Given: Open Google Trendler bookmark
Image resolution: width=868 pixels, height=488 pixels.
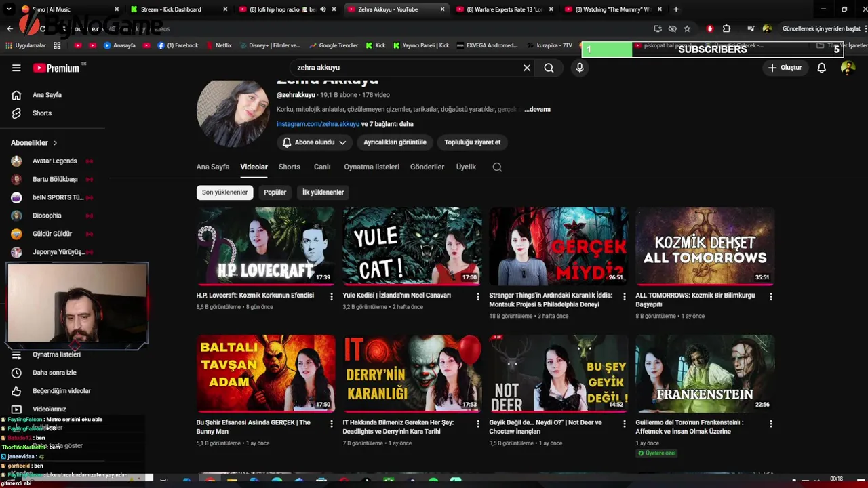Looking at the screenshot, I should (x=333, y=45).
